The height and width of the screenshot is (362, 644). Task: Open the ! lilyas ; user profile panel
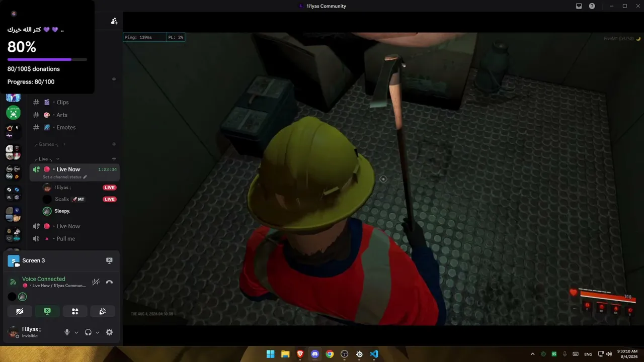pyautogui.click(x=32, y=332)
